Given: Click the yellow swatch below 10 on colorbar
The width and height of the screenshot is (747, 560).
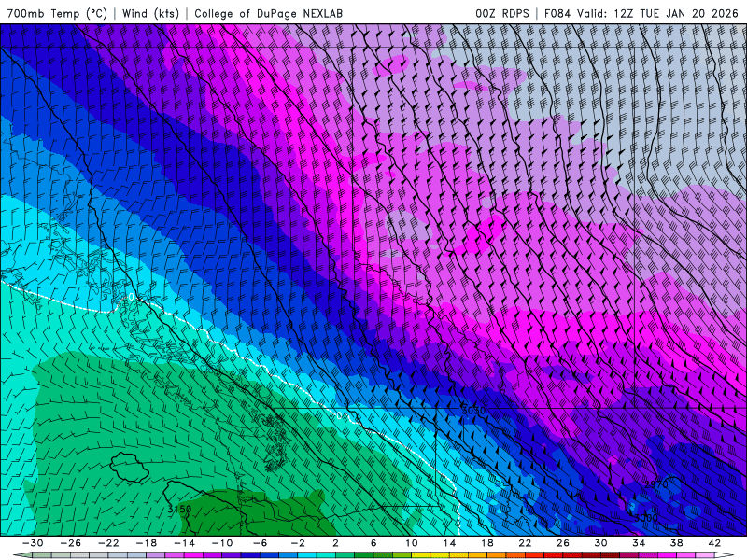Looking at the screenshot, I should click(421, 555).
